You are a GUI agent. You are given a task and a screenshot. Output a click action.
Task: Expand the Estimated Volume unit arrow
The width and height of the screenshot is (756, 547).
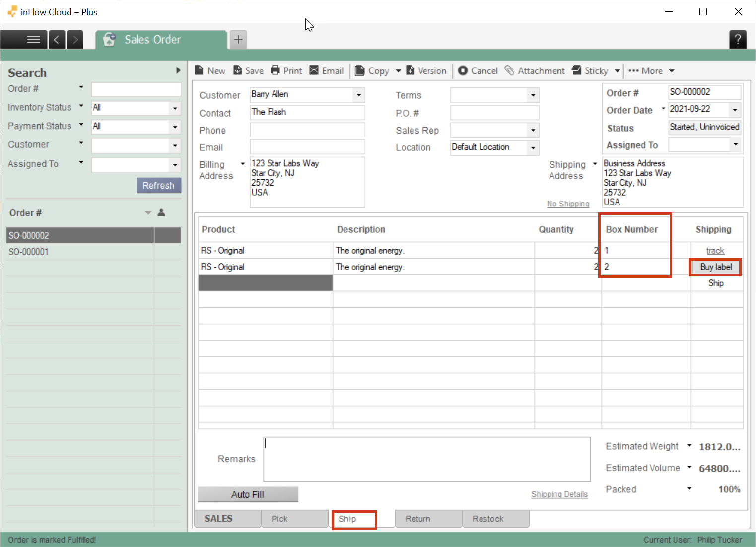689,467
